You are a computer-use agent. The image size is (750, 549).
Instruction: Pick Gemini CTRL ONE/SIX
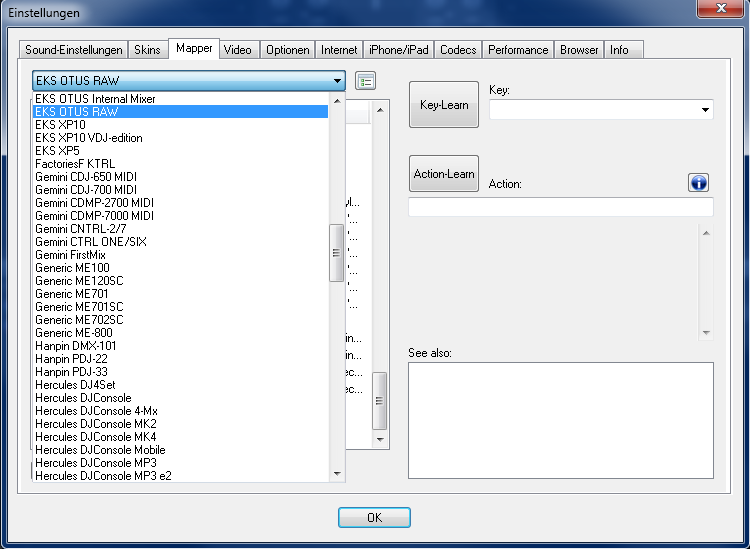click(x=181, y=242)
